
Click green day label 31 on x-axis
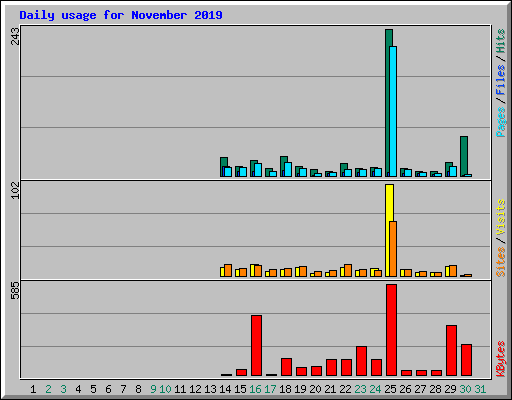click(x=480, y=389)
